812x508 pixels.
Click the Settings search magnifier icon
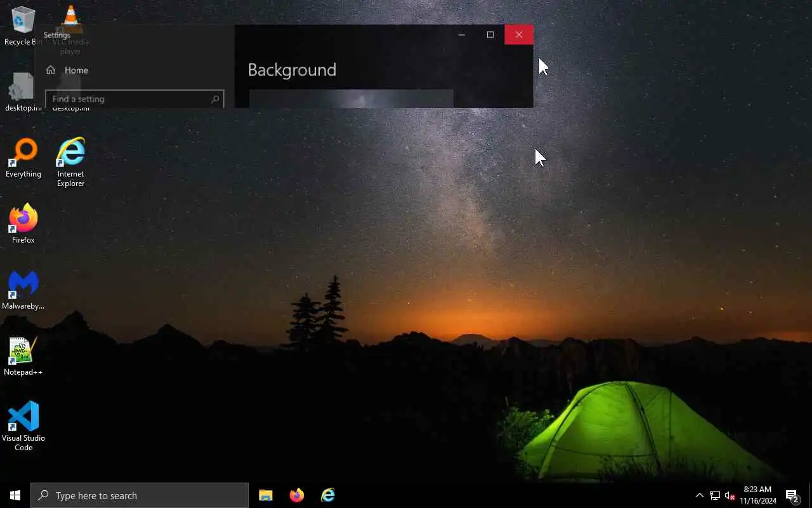(215, 99)
